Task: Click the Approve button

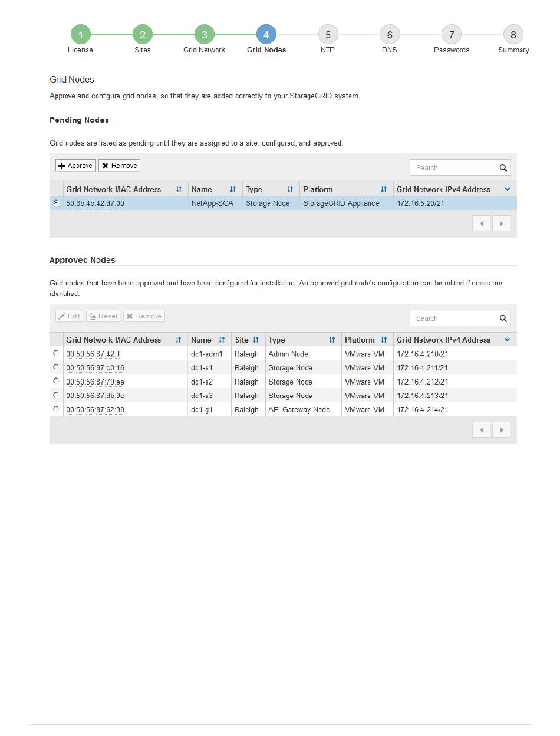Action: click(x=75, y=166)
